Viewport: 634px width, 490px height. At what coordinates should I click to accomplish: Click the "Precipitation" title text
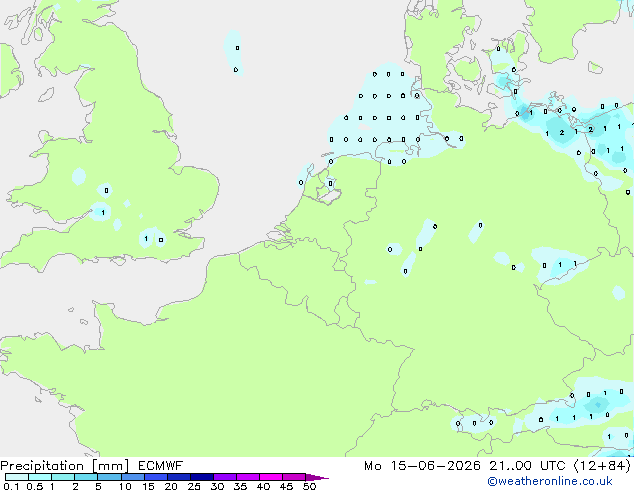coord(42,466)
